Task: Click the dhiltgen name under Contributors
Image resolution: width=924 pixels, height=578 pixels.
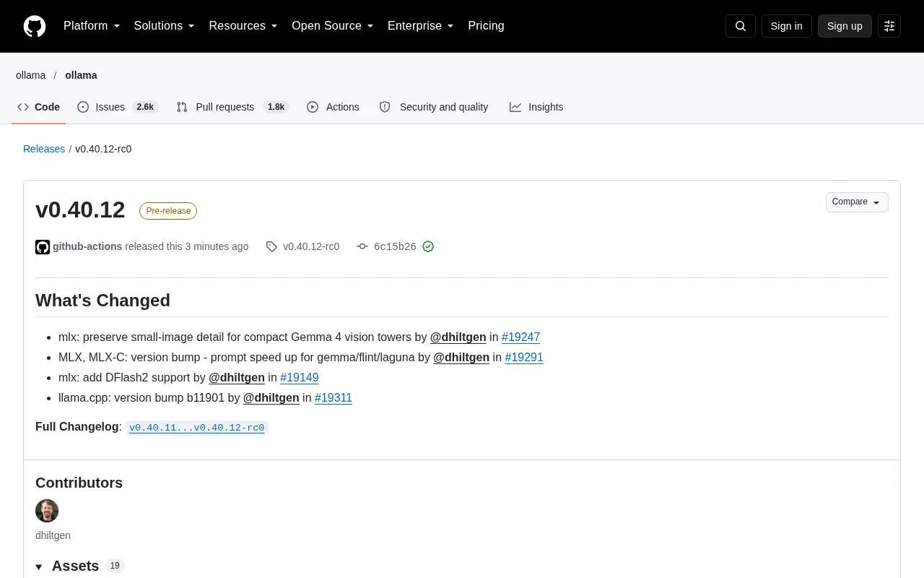Action: tap(53, 535)
